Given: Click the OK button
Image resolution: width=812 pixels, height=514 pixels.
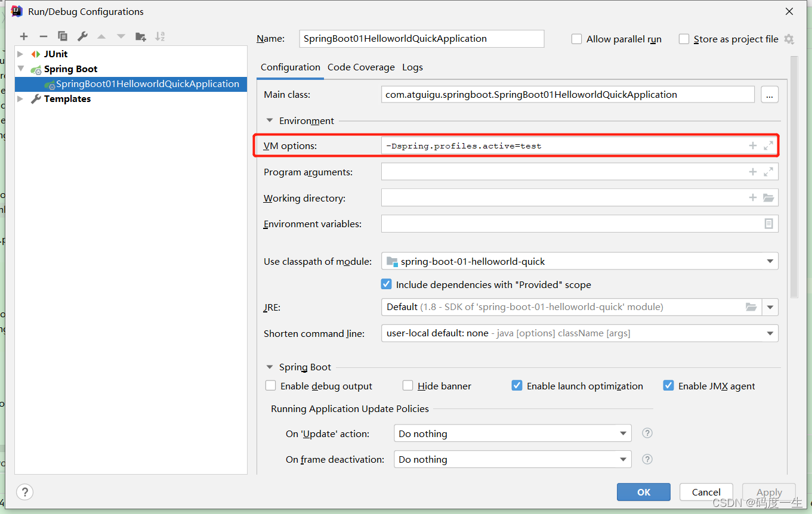Looking at the screenshot, I should click(x=644, y=492).
